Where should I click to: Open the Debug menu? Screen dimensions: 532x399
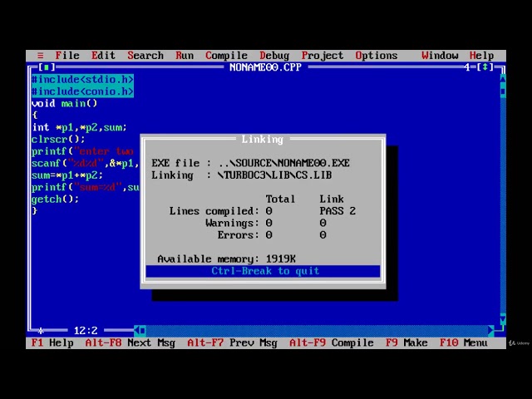274,56
